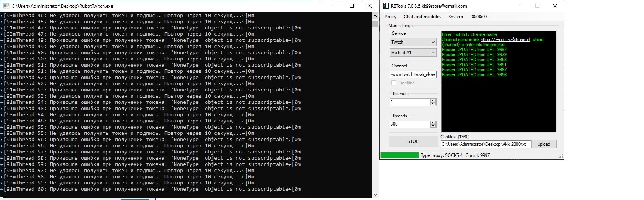Open the Chat and modules menu
This screenshot has height=200, width=644.
click(422, 17)
